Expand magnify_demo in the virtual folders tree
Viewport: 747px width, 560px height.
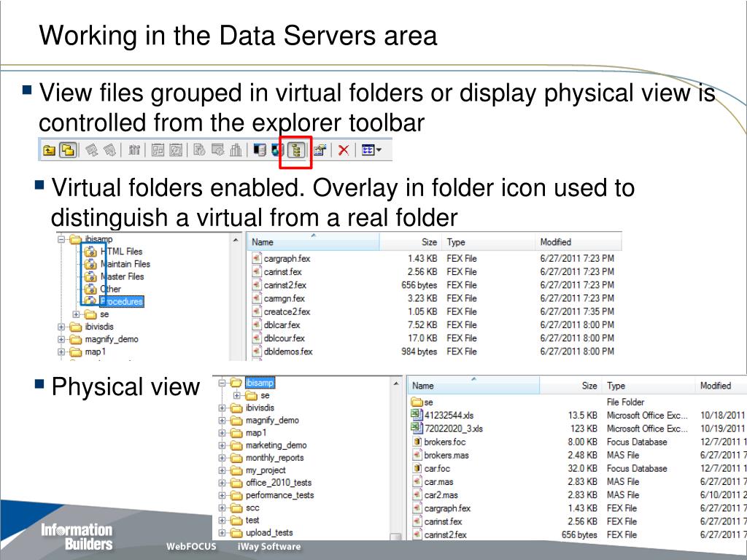[61, 340]
